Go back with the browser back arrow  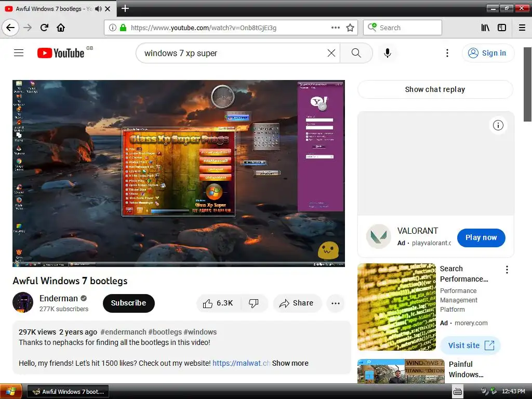10,28
